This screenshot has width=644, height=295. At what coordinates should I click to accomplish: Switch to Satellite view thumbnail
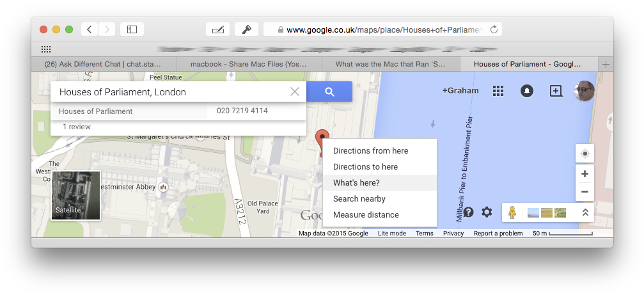point(75,196)
